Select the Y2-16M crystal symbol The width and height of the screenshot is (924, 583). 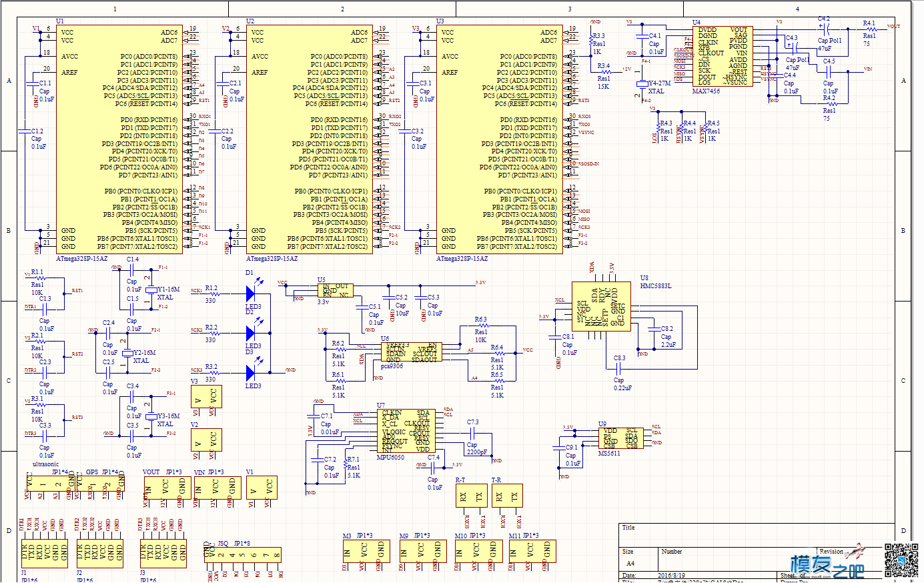(x=127, y=353)
